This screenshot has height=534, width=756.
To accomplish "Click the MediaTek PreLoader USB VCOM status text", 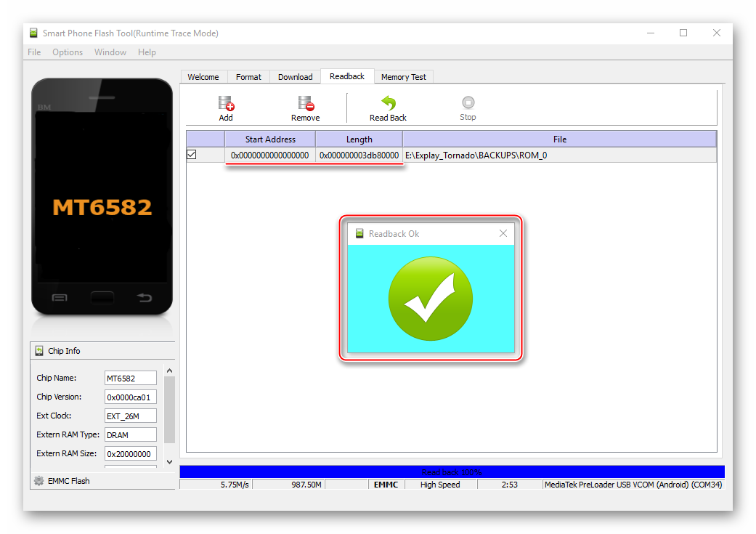I will coord(633,485).
